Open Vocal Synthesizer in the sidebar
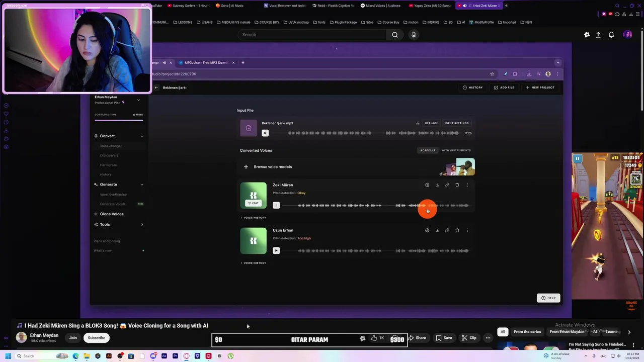The height and width of the screenshot is (362, 644). [x=114, y=195]
